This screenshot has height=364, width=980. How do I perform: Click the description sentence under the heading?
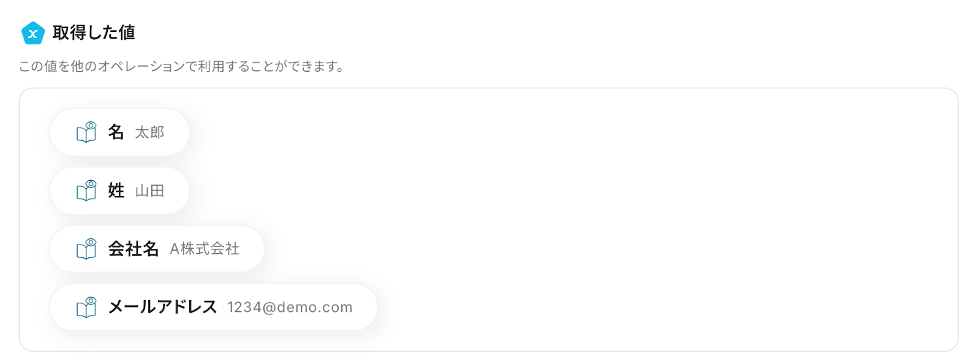[x=181, y=66]
